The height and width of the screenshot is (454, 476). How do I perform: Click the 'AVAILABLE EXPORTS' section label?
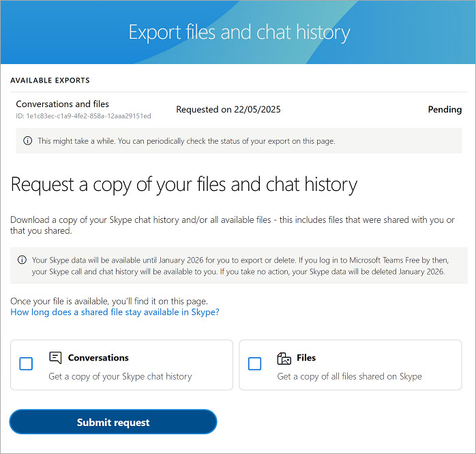pos(50,80)
